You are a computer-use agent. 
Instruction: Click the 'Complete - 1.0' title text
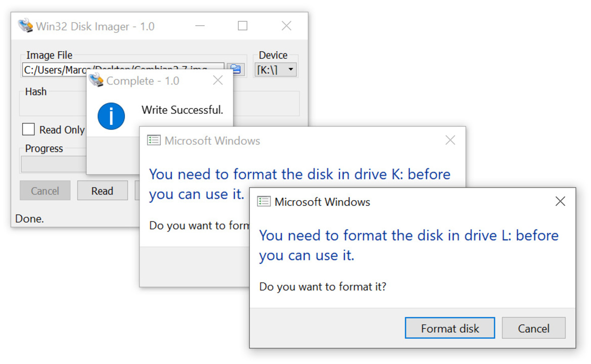coord(143,81)
